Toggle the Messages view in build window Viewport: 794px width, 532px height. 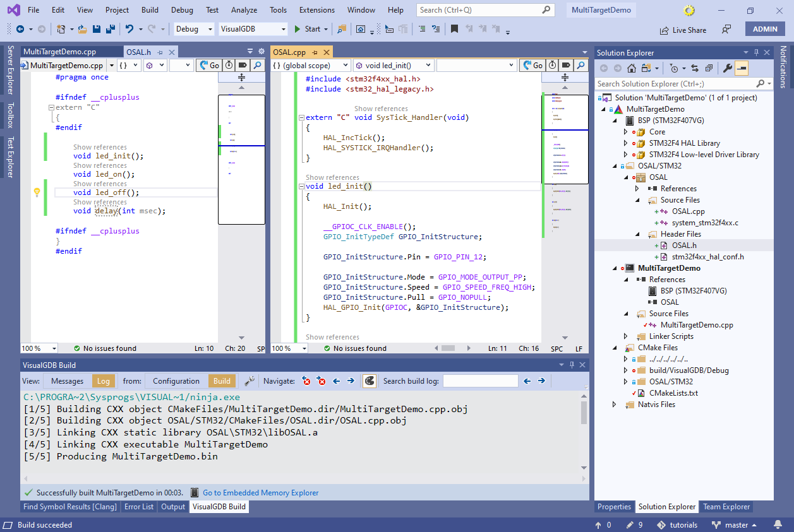(68, 381)
